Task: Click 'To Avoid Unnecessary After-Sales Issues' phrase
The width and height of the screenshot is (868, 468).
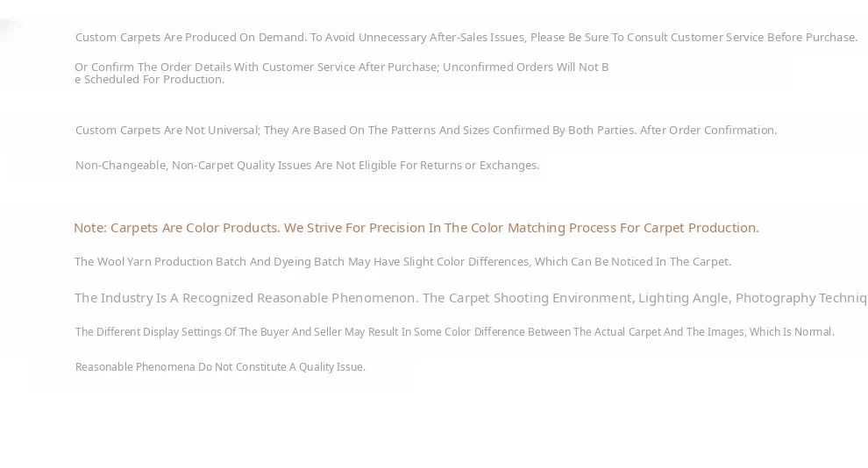Action: click(x=418, y=38)
